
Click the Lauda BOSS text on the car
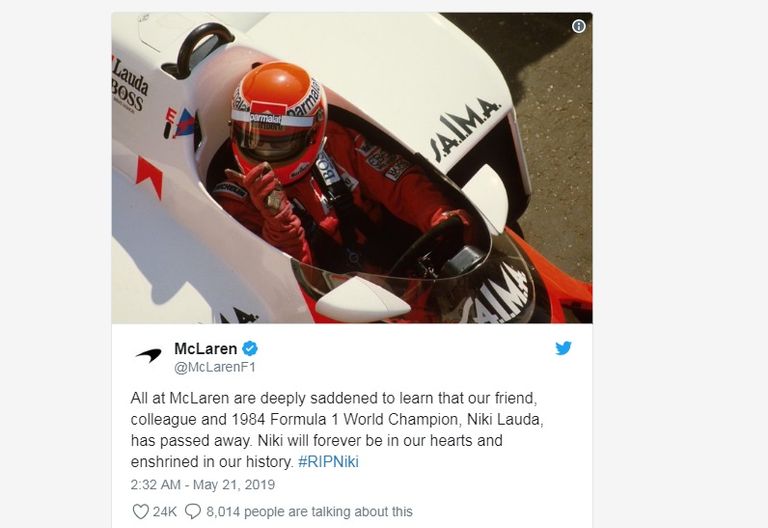pos(129,84)
